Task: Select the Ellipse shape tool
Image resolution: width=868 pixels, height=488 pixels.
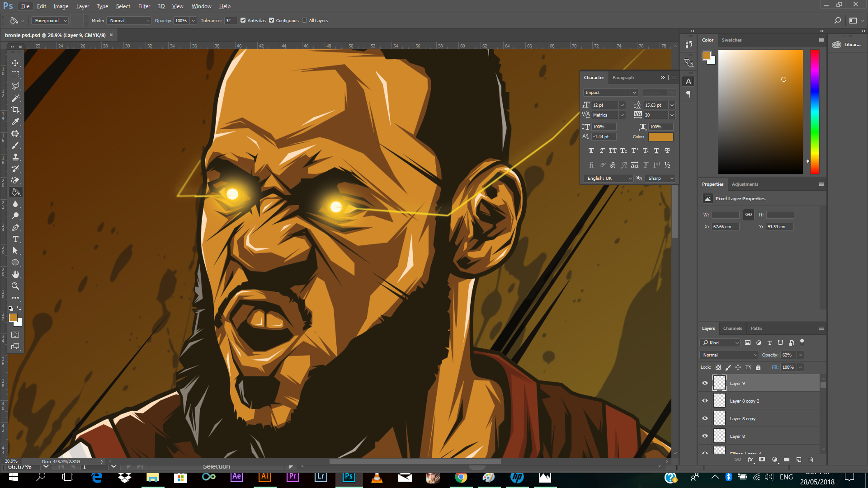Action: point(15,263)
